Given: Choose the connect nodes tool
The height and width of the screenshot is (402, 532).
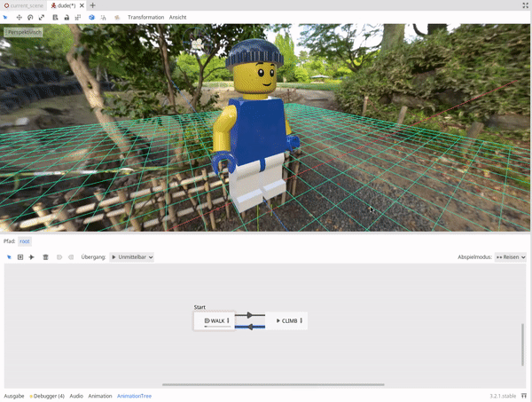Looking at the screenshot, I should coord(32,257).
